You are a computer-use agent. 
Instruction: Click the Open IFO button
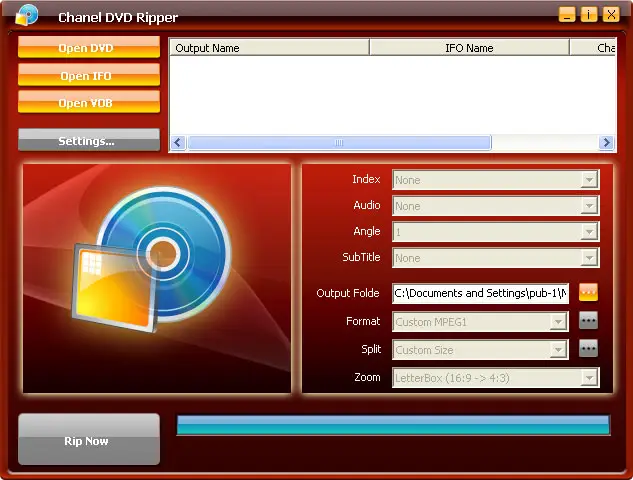(x=89, y=75)
